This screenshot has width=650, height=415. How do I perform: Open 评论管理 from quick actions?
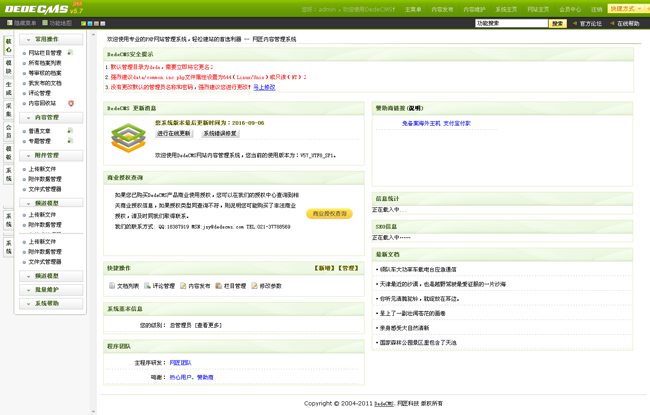point(146,286)
